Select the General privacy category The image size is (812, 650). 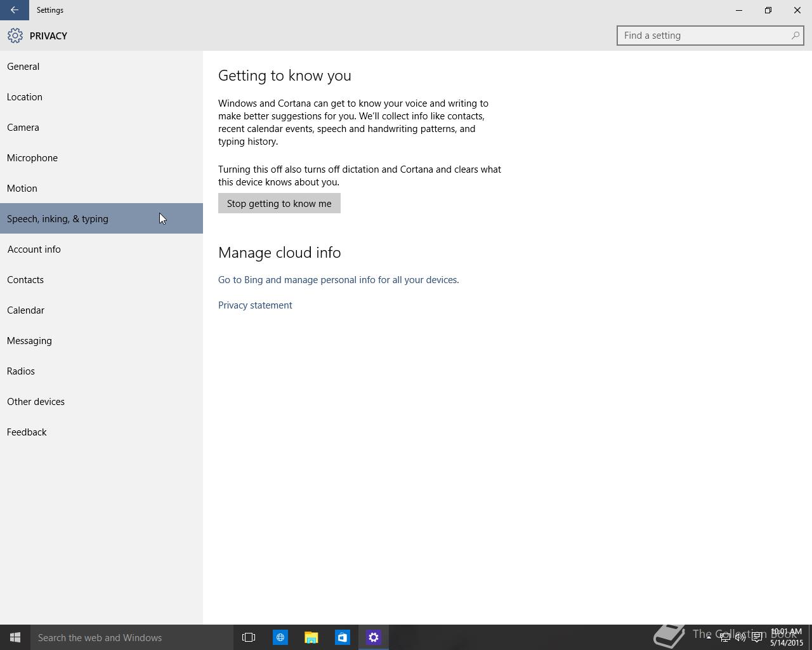click(101, 66)
